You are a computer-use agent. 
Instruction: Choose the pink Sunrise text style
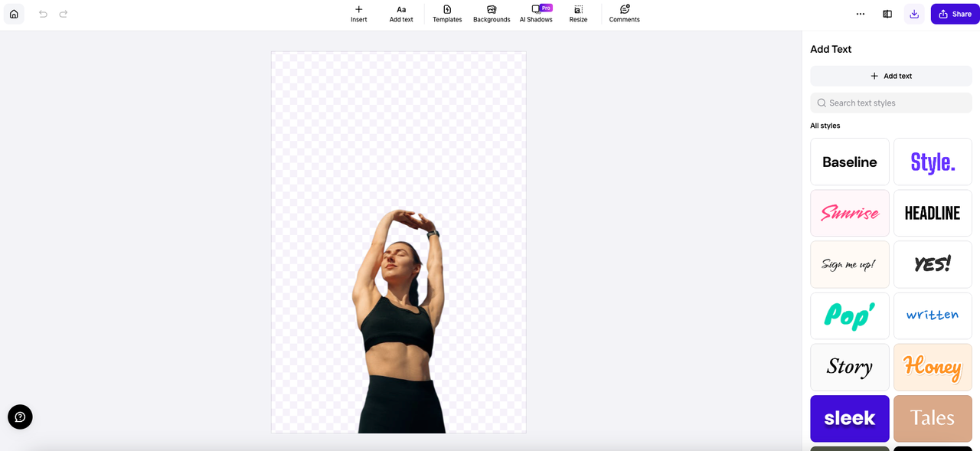click(850, 213)
